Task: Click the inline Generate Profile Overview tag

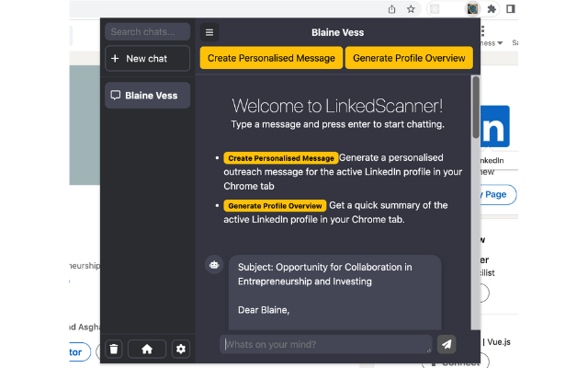Action: (x=275, y=206)
